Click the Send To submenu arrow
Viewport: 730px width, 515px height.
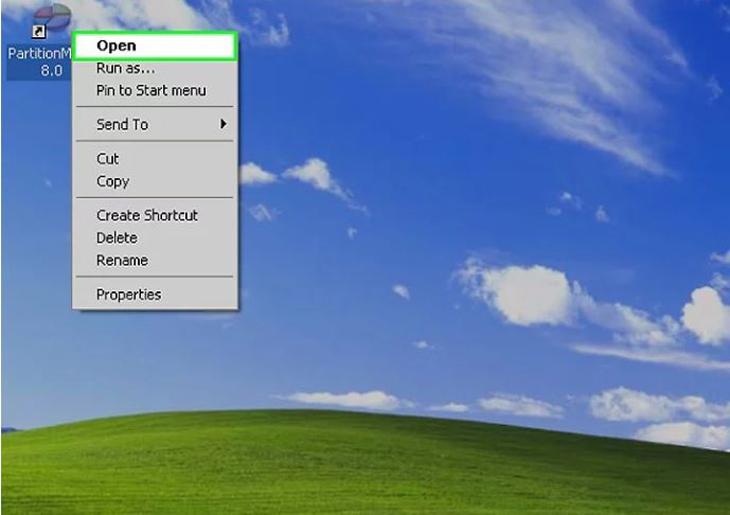(x=223, y=124)
